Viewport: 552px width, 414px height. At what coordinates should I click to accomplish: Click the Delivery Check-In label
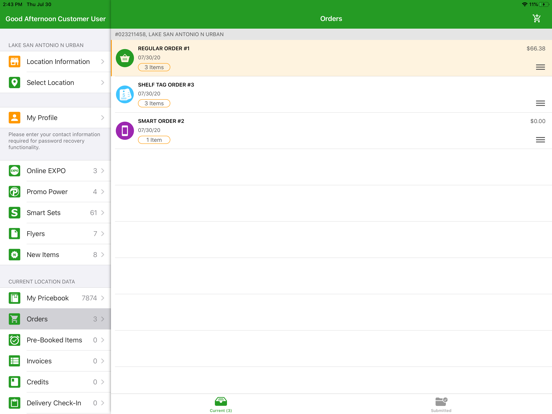click(54, 403)
